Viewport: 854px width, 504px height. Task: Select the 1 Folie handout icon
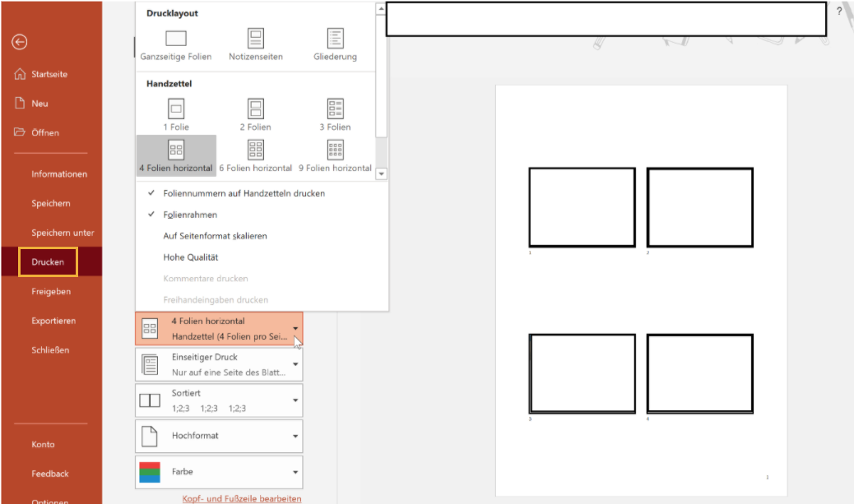(x=176, y=109)
